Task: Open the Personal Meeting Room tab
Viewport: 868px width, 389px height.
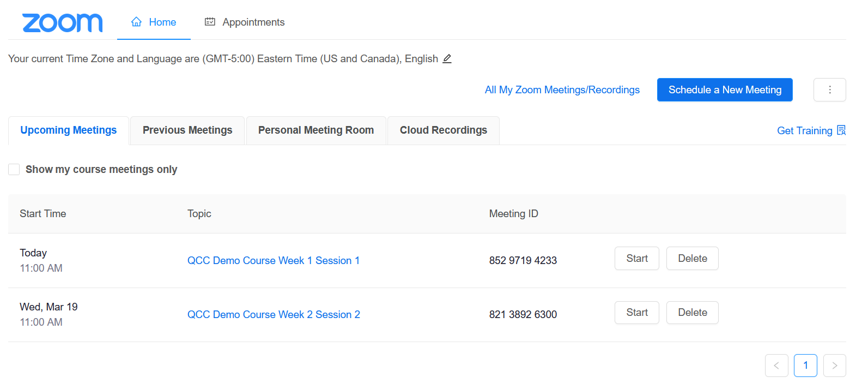Action: [316, 130]
